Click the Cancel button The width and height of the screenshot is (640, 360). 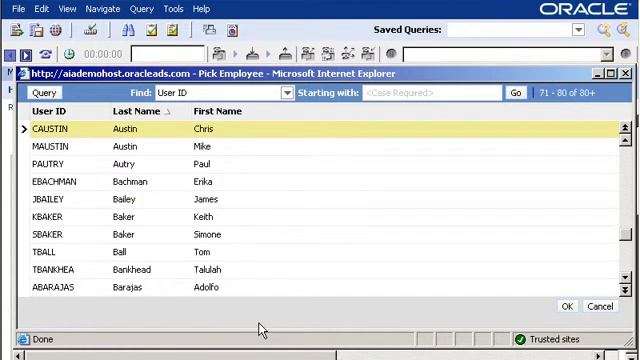point(600,307)
